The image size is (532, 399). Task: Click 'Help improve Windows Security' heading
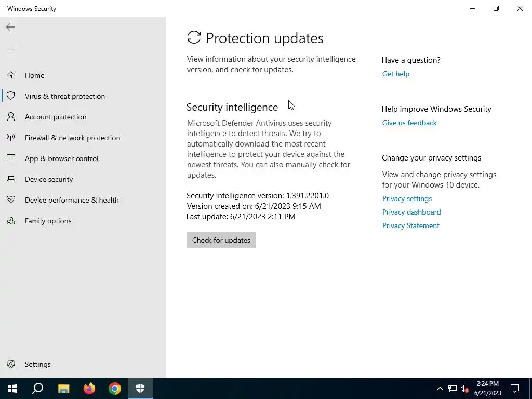point(436,109)
